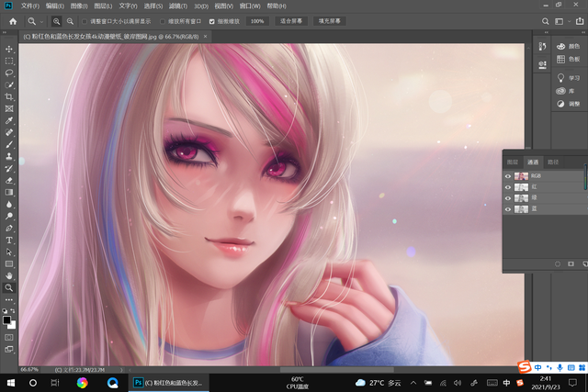Select the Brush tool
Viewport: 588px width, 392px height.
[9, 145]
